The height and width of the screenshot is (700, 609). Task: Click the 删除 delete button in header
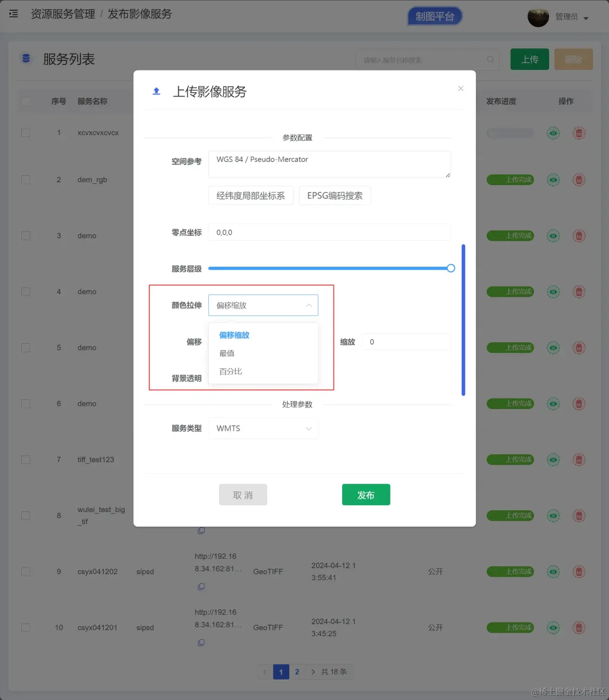click(573, 59)
